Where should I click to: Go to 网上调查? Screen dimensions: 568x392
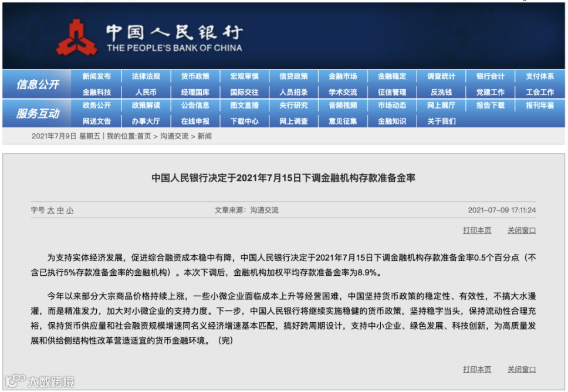(293, 121)
